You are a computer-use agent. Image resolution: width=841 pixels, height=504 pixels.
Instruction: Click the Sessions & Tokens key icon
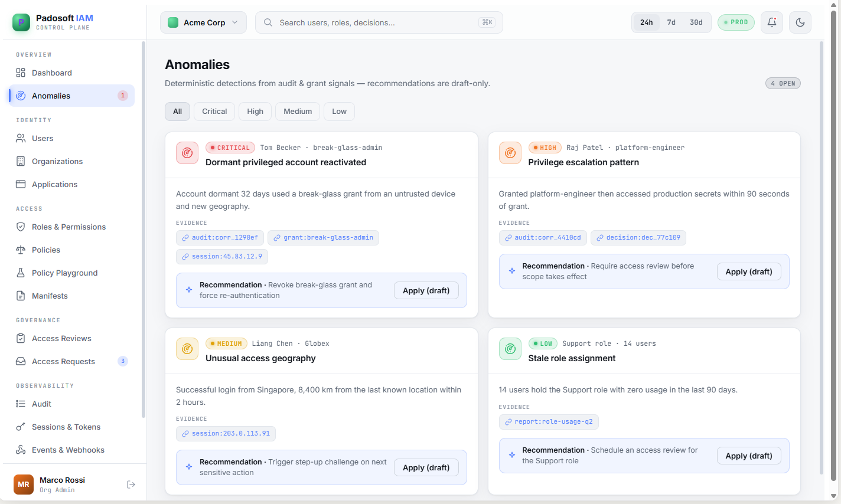21,427
